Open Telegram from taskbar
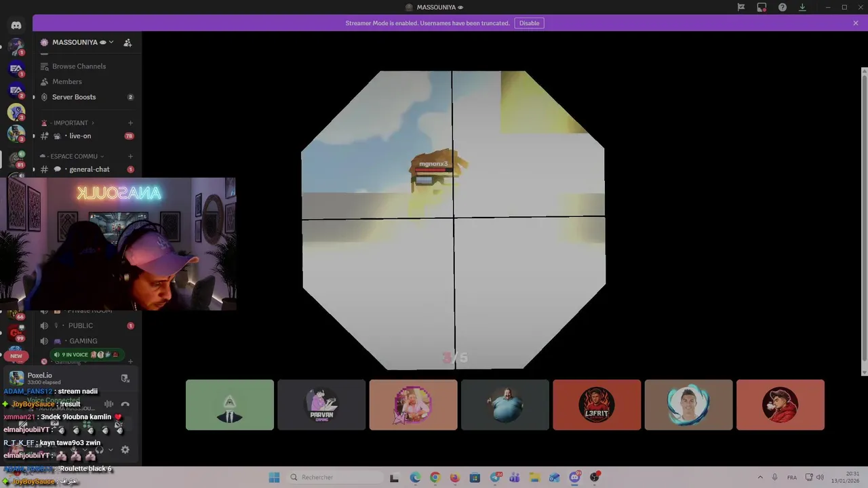Image resolution: width=868 pixels, height=488 pixels. (x=496, y=477)
